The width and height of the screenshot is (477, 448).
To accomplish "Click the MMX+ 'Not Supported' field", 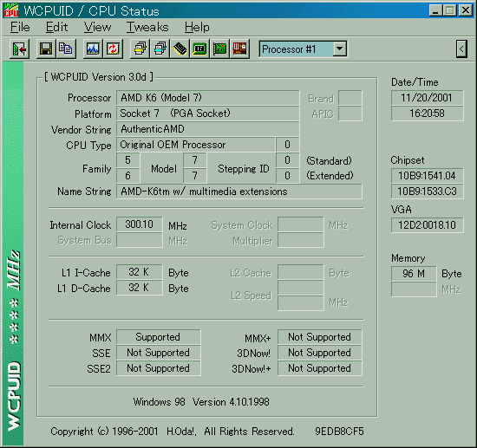I will click(320, 337).
